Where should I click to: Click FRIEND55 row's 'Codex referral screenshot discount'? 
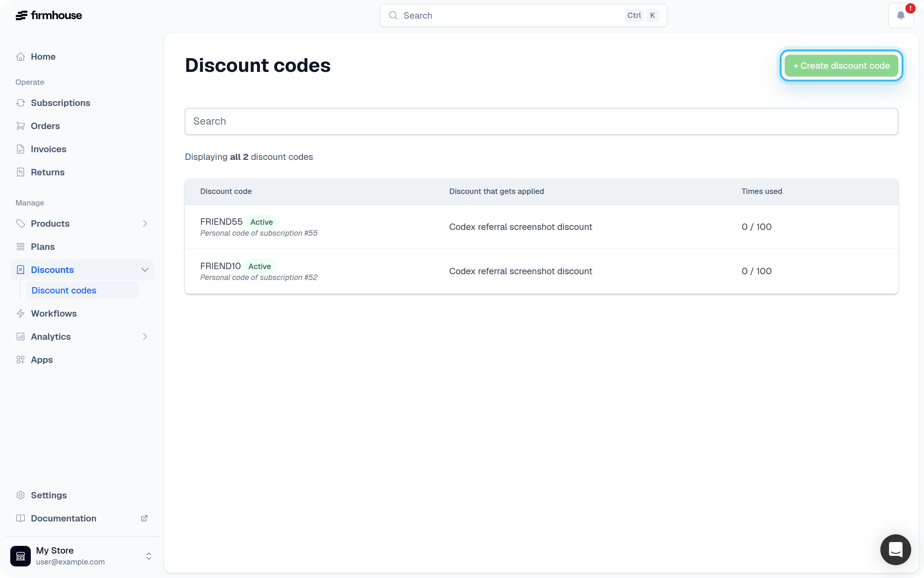pos(520,227)
